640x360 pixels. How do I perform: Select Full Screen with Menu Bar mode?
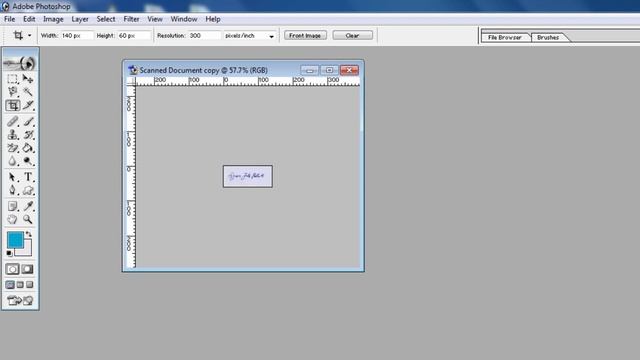[x=20, y=285]
